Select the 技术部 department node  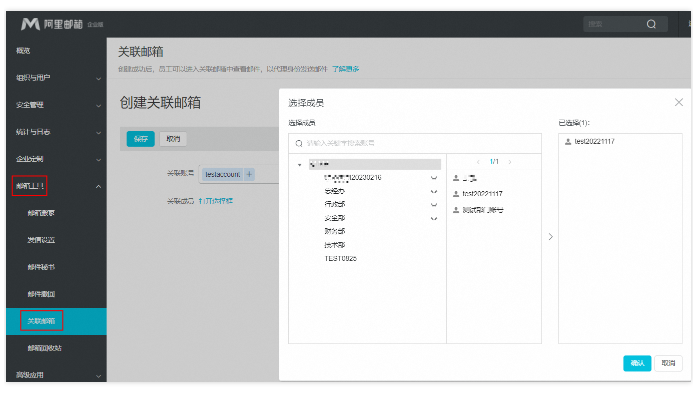point(334,245)
